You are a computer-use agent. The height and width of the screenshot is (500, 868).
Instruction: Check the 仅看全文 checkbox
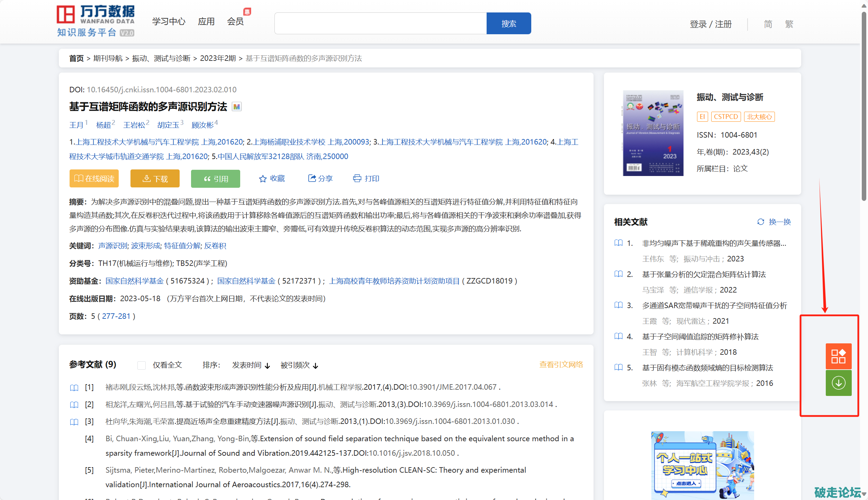point(141,365)
